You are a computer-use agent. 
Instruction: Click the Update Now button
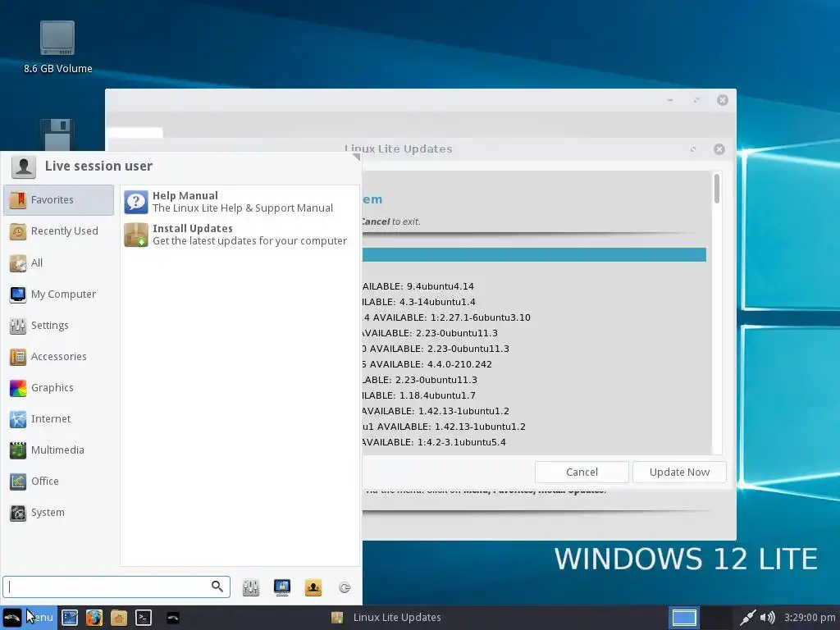click(x=679, y=472)
